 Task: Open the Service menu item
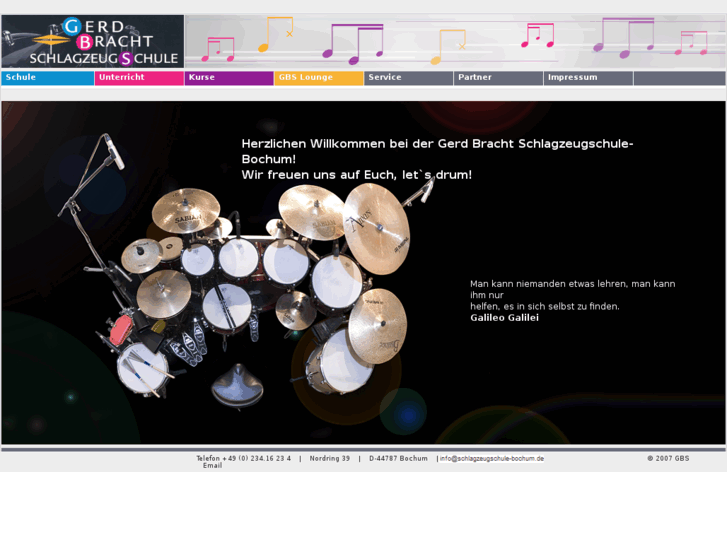tap(408, 78)
